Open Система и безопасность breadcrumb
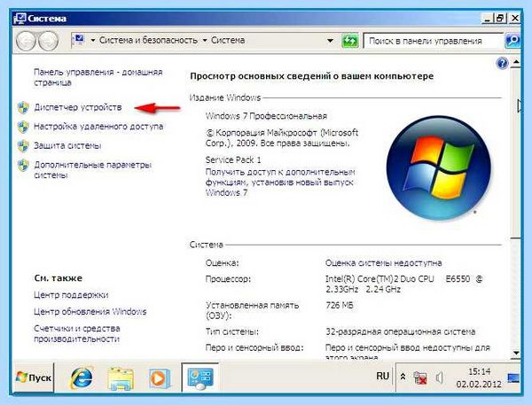The width and height of the screenshot is (532, 405). 148,40
